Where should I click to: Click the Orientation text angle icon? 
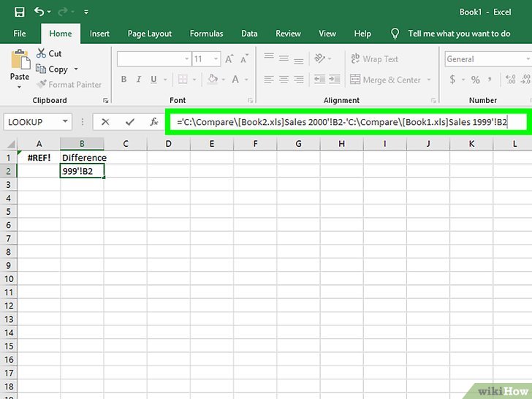coord(319,58)
